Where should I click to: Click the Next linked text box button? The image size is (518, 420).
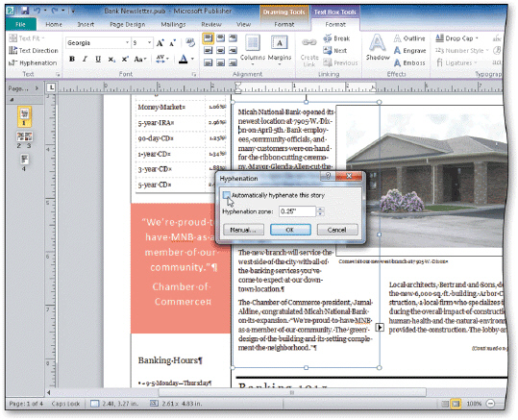[335, 51]
